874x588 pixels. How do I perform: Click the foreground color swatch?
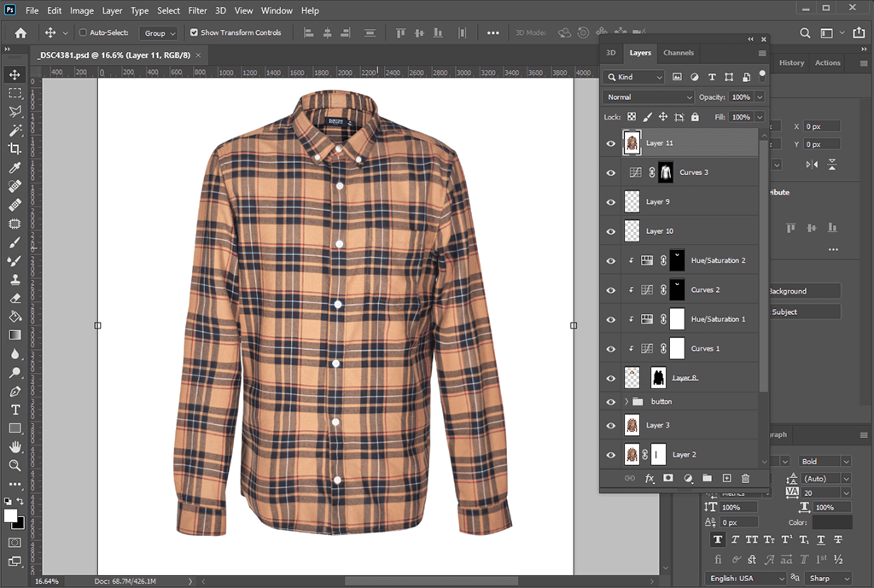point(10,515)
